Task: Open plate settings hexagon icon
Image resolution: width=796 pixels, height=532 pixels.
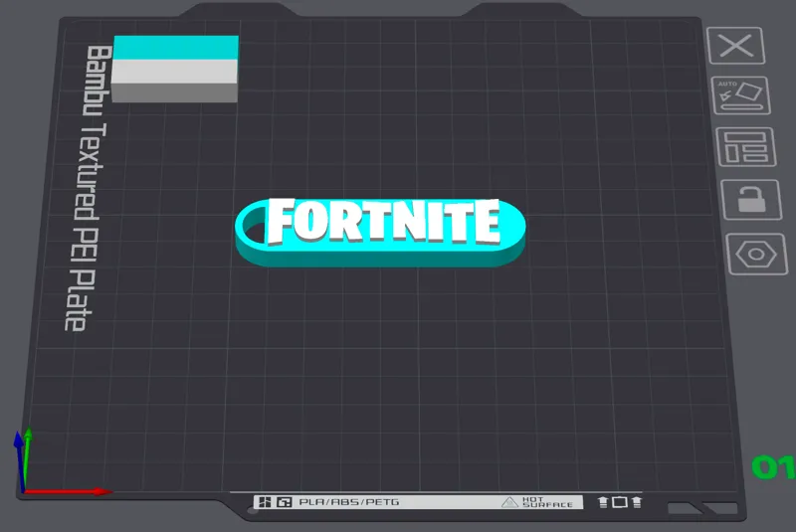Action: [x=757, y=255]
